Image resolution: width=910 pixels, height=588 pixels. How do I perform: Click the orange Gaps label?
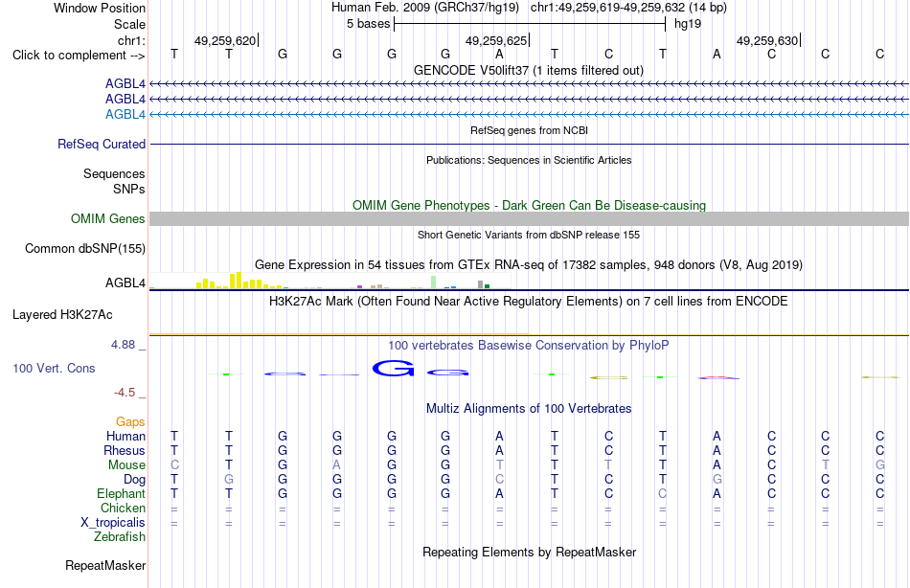[x=130, y=422]
